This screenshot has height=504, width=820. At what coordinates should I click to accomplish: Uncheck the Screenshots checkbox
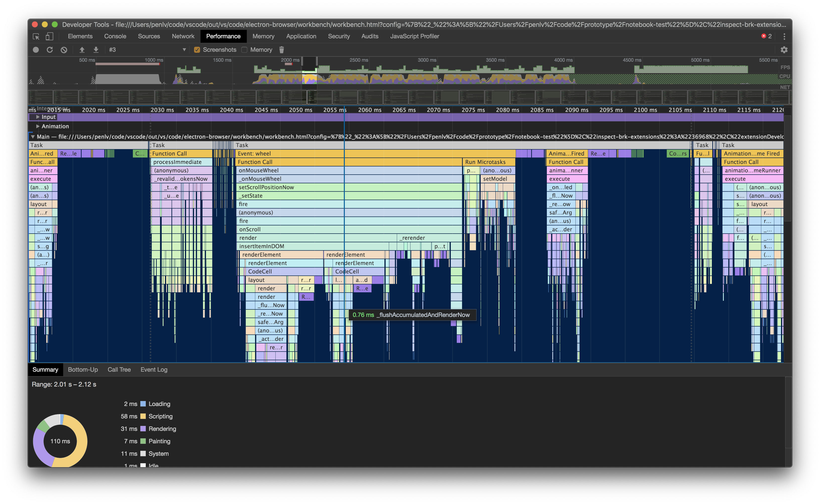click(x=197, y=50)
